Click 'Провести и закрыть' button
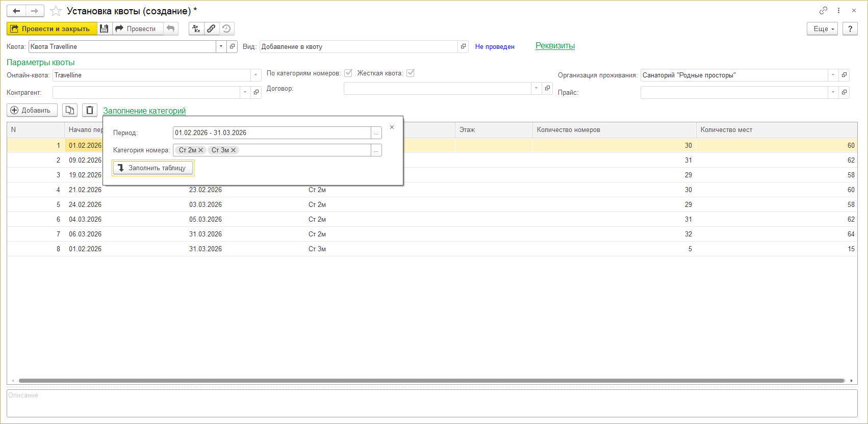This screenshot has width=868, height=424. point(52,29)
